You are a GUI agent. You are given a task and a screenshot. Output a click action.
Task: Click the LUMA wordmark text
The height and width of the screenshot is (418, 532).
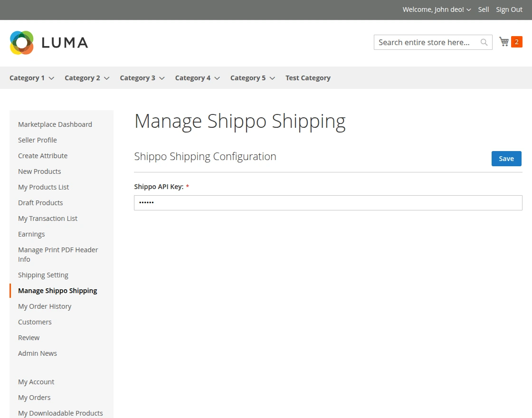pos(65,43)
